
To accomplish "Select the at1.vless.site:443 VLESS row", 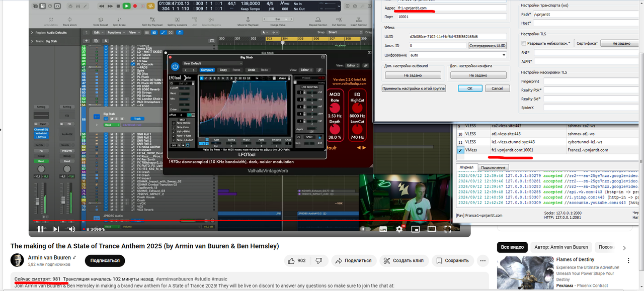I will [x=549, y=134].
